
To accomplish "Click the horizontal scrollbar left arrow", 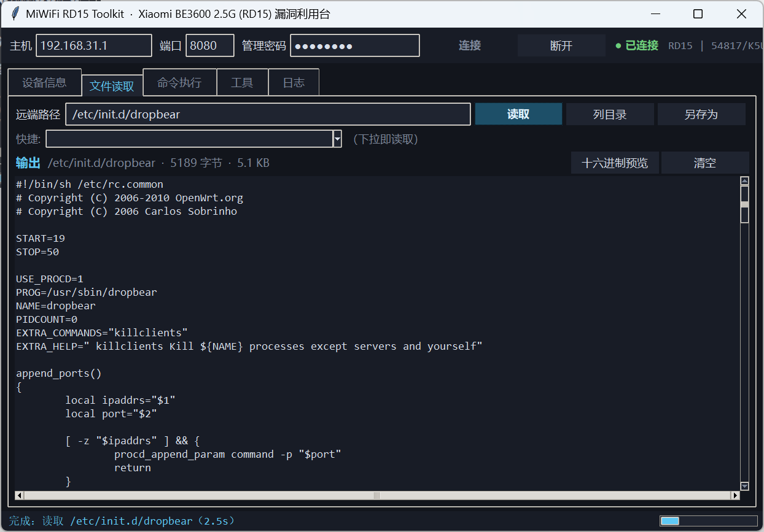I will coord(19,495).
